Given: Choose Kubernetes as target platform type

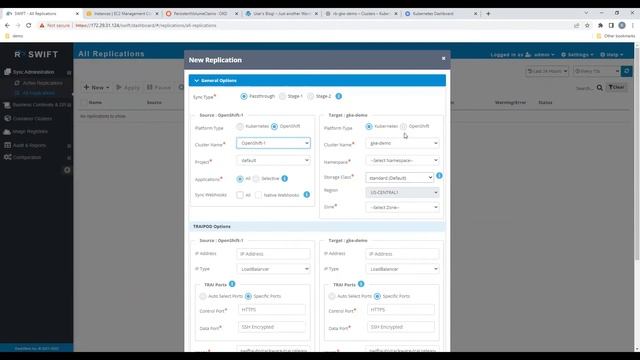Looking at the screenshot, I should click(x=369, y=127).
